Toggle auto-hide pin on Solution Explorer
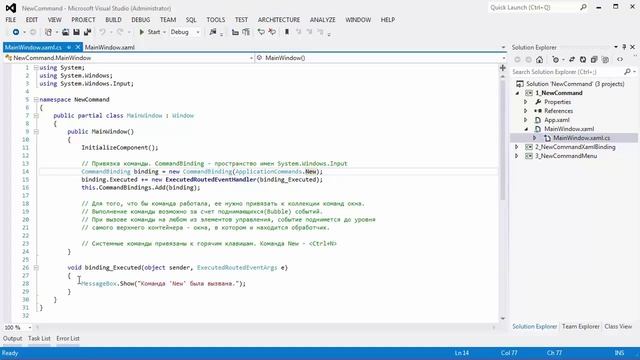Image resolution: width=640 pixels, height=360 pixels. (x=624, y=47)
